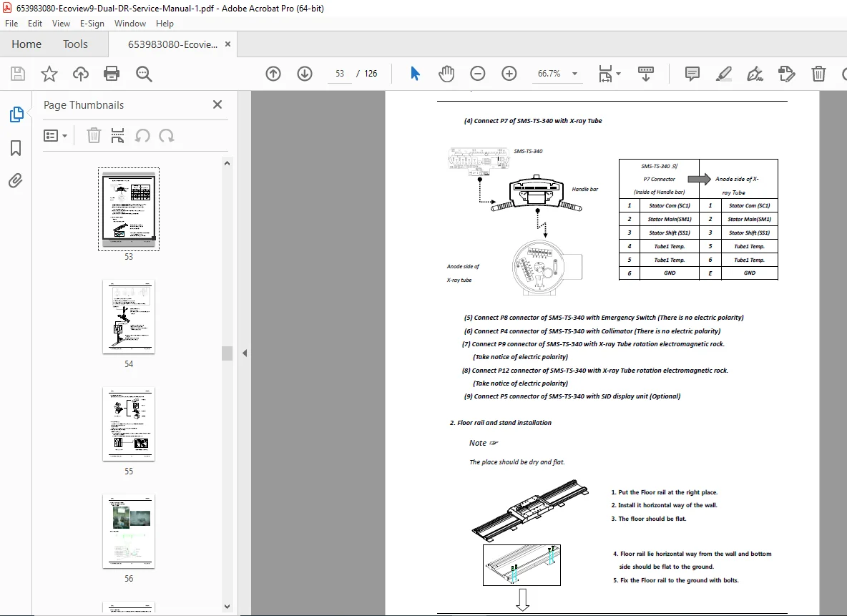Close the Page Thumbnails panel
847x616 pixels.
click(217, 105)
